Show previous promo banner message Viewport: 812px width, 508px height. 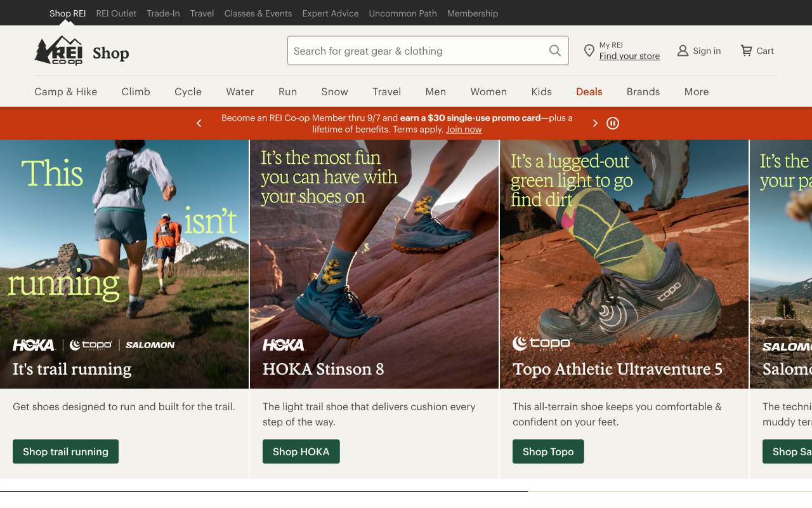coord(199,123)
